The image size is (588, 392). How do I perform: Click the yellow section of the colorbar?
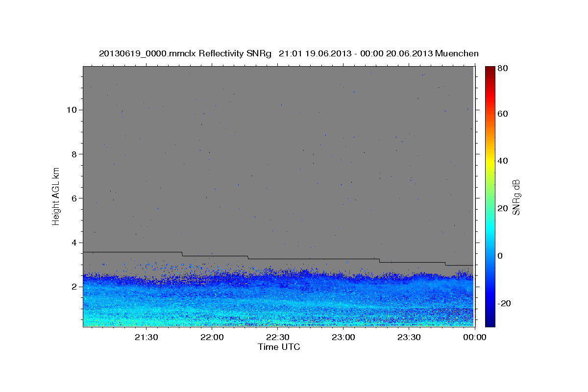point(490,162)
